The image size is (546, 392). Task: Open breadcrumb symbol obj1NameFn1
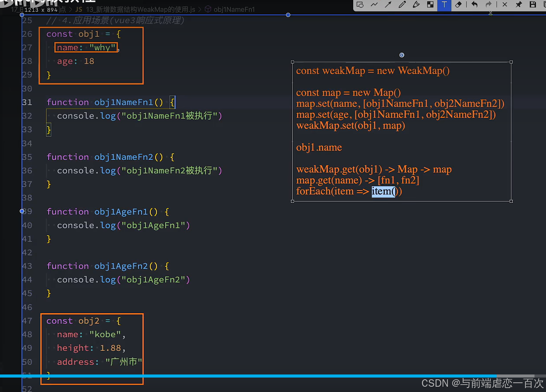point(230,9)
